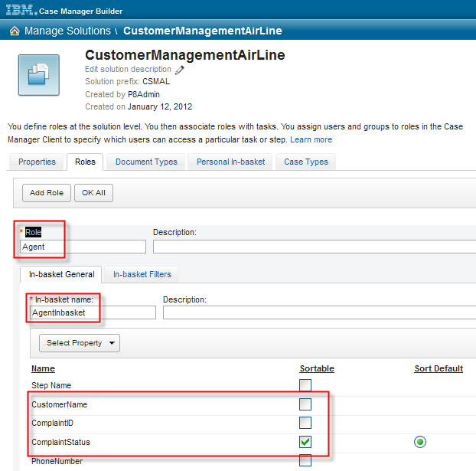The height and width of the screenshot is (471, 476).
Task: Click the P8Admin creator name
Action: (144, 94)
